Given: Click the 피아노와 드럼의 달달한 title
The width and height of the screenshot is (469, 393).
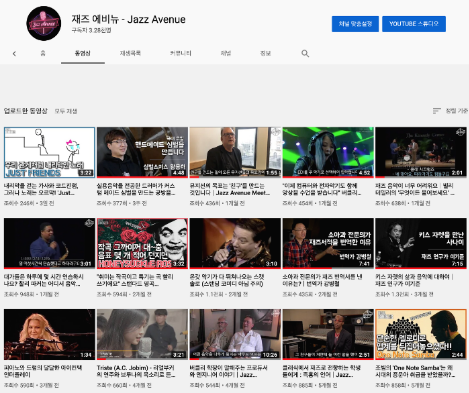Looking at the screenshot, I should click(43, 371).
